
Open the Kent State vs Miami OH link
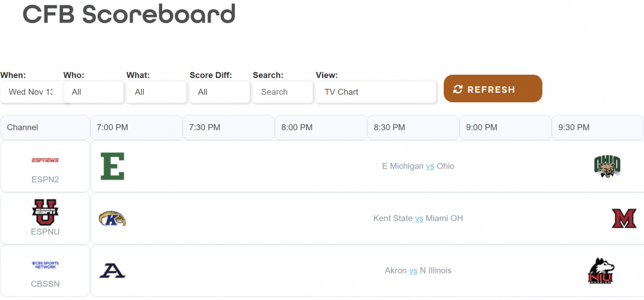(x=419, y=218)
